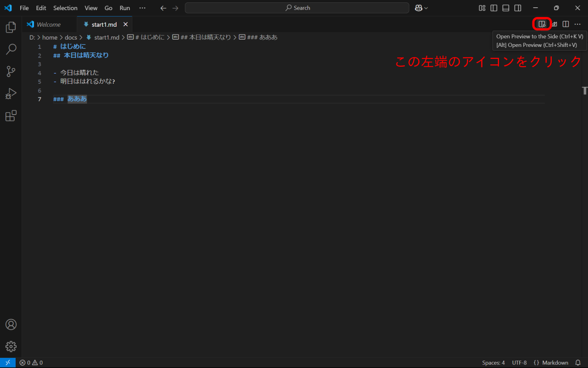Open the Source Control view
Screen dimensions: 588x368
coord(11,71)
